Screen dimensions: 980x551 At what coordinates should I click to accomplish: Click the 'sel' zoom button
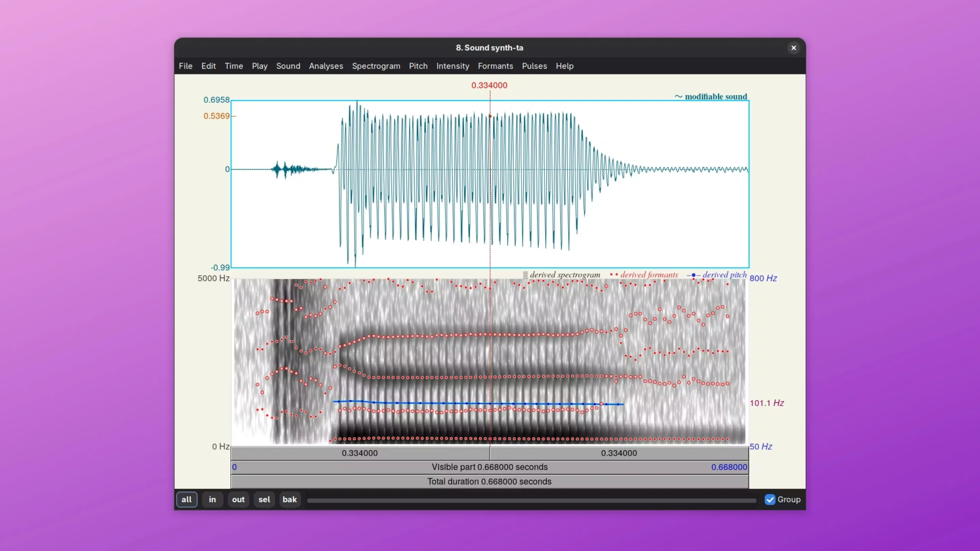point(264,499)
